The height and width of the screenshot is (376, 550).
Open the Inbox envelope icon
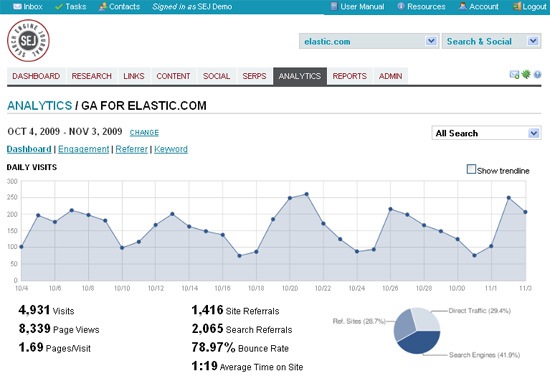pos(17,7)
